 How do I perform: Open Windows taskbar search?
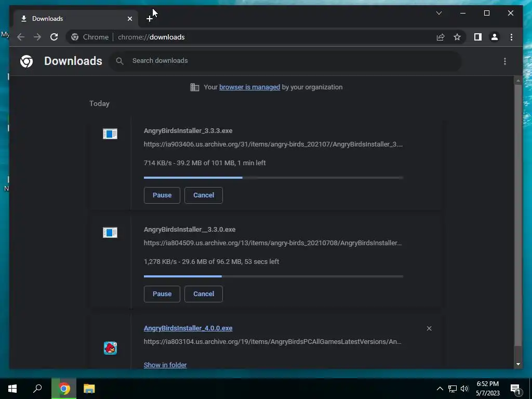coord(37,389)
